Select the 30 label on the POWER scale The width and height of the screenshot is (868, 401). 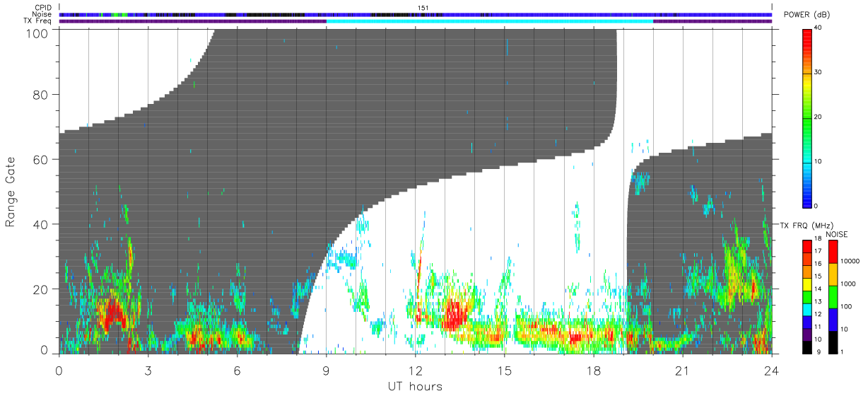coord(819,72)
